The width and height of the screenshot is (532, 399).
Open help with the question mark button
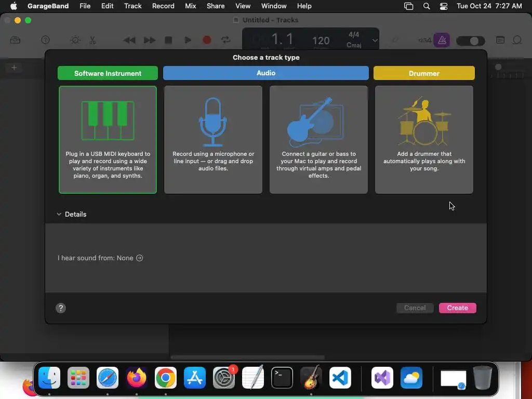pyautogui.click(x=61, y=308)
